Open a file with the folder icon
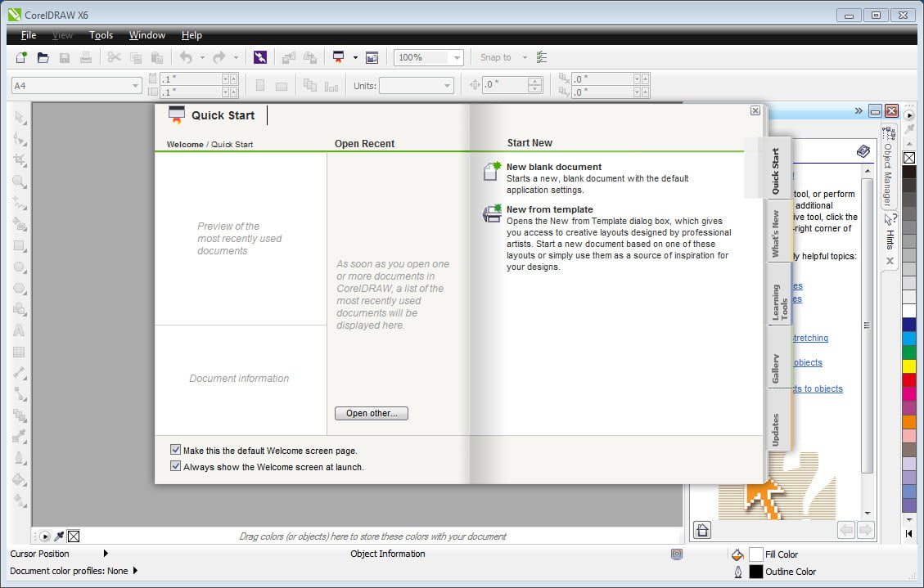This screenshot has width=924, height=588. click(43, 57)
